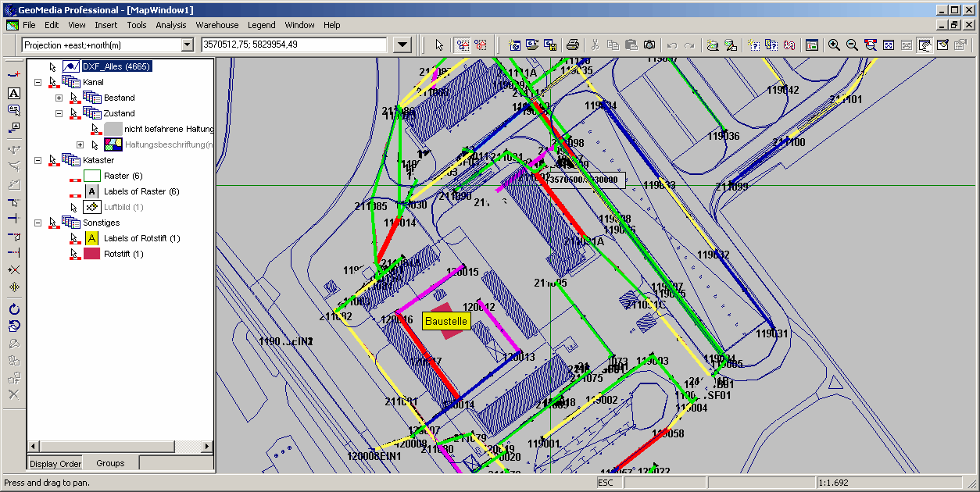The width and height of the screenshot is (980, 492).
Task: Collapse the Kanal group
Action: [38, 82]
